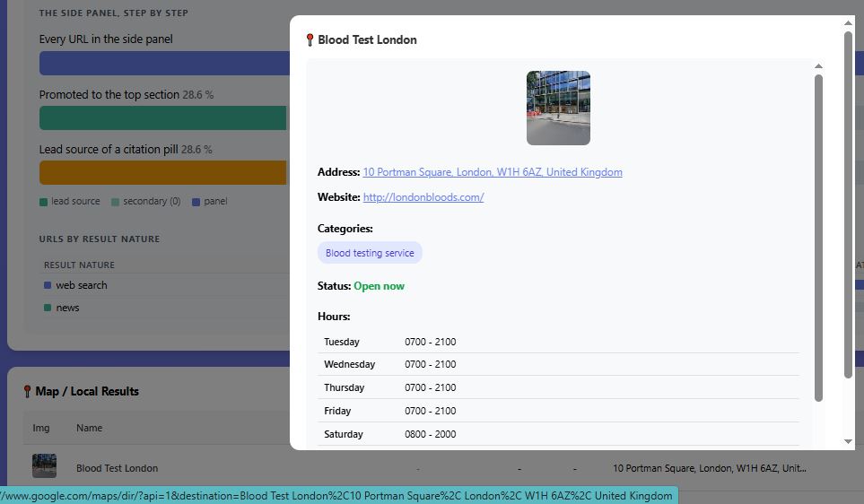Click the green square icon beside news
This screenshot has width=864, height=504.
coord(48,308)
